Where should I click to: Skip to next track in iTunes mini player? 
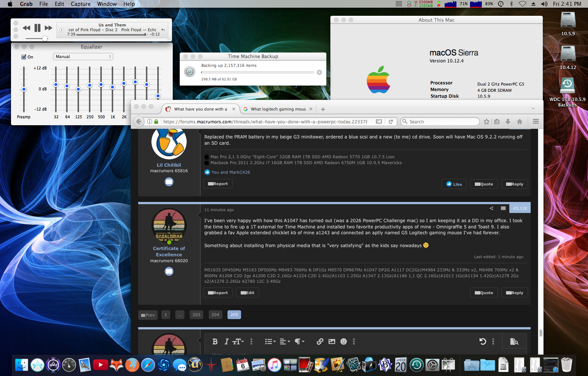click(x=49, y=28)
